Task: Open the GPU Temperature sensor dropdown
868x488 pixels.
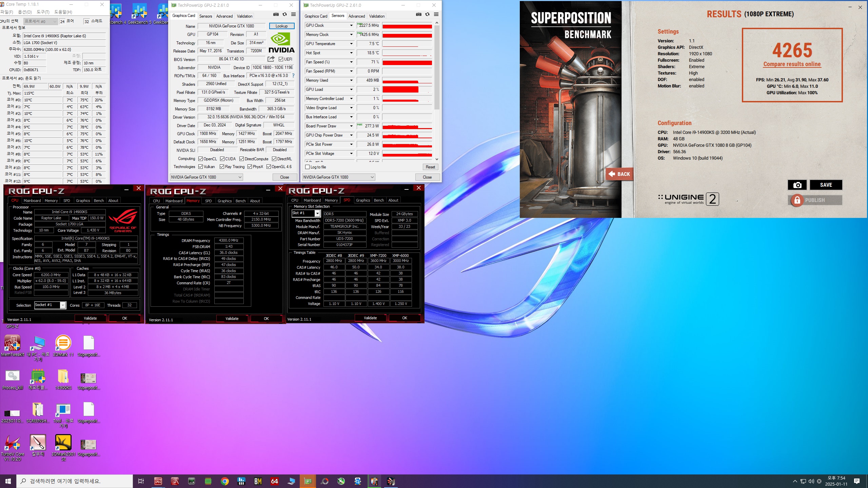Action: tap(351, 44)
